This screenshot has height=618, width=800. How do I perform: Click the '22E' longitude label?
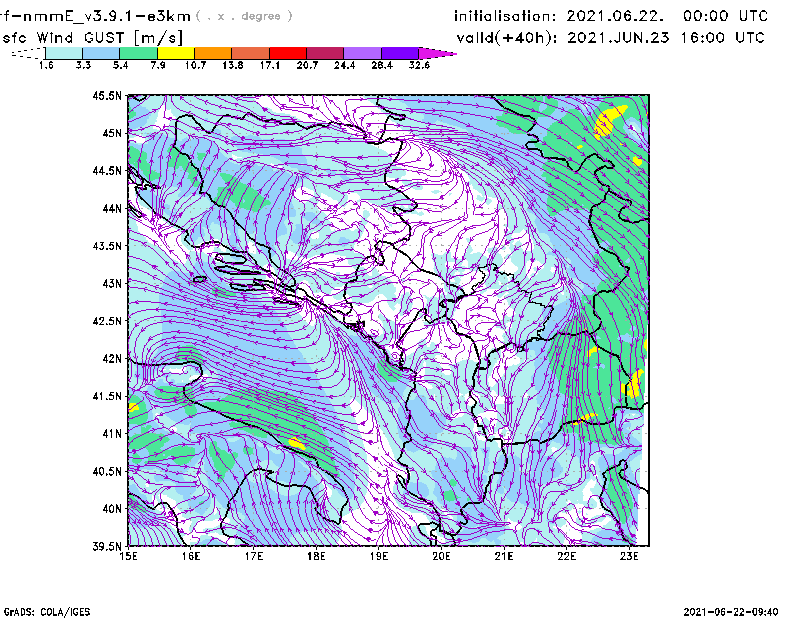click(566, 556)
